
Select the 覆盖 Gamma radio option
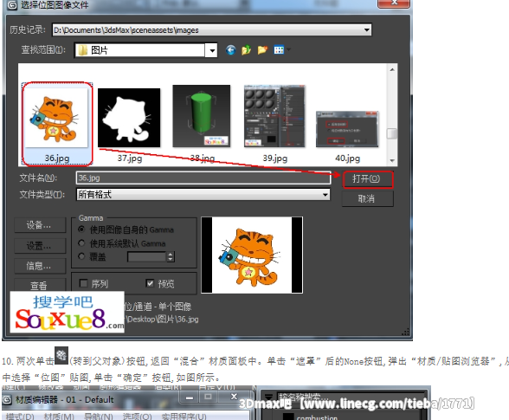(x=81, y=256)
